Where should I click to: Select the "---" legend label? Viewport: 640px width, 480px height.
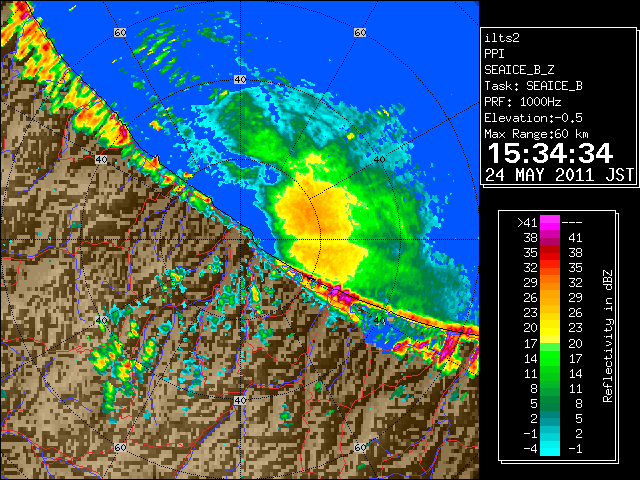pos(572,222)
